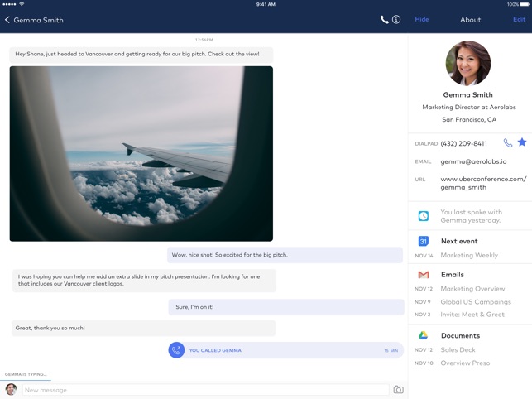Screen dimensions: 532x399
Task: Open email address gemma@aerolabs.io
Action: tap(473, 161)
